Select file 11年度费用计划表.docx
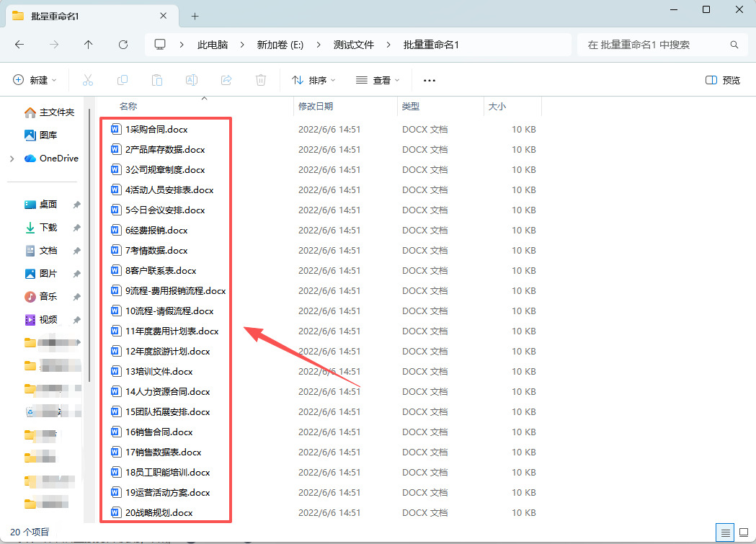Screen dimensions: 756x544 172,331
